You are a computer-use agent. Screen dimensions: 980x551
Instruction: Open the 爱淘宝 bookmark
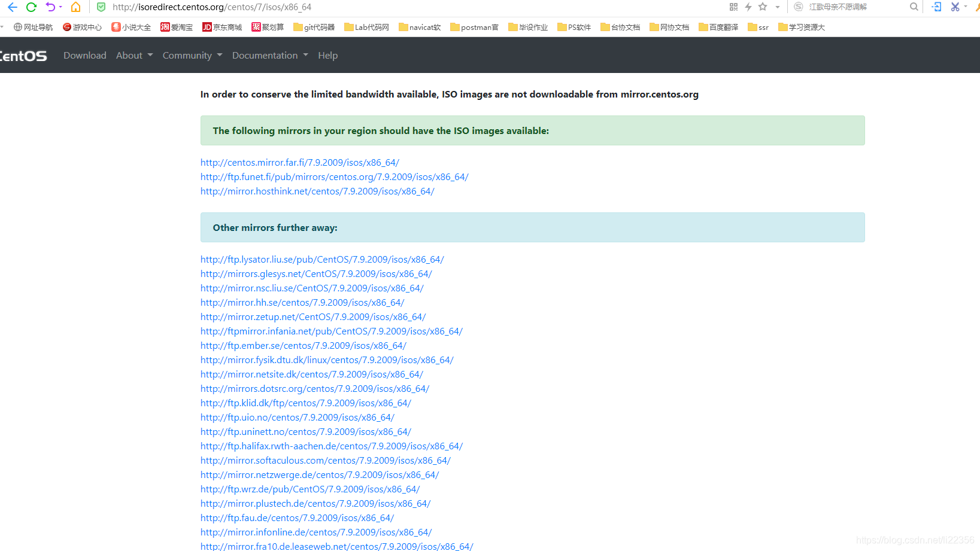(x=177, y=27)
